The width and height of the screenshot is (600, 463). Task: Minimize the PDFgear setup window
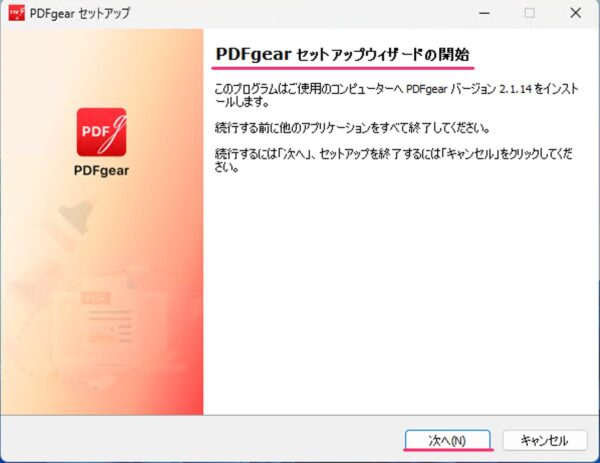point(482,14)
